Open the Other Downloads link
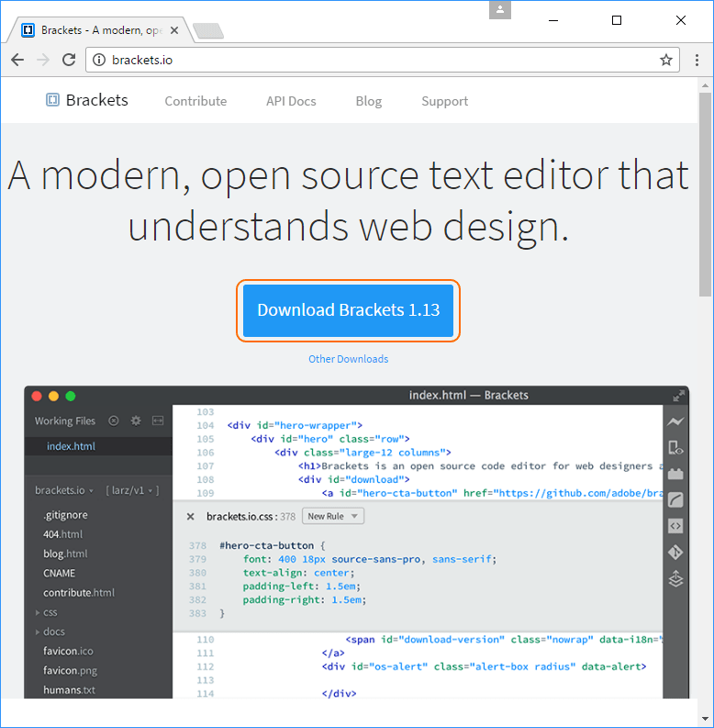714x728 pixels. coord(348,359)
